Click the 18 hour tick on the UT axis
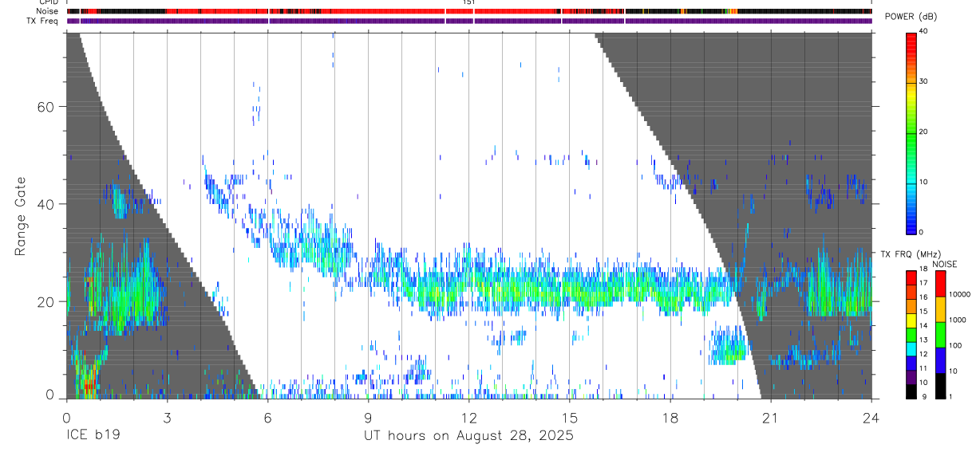980x452 pixels. [670, 417]
